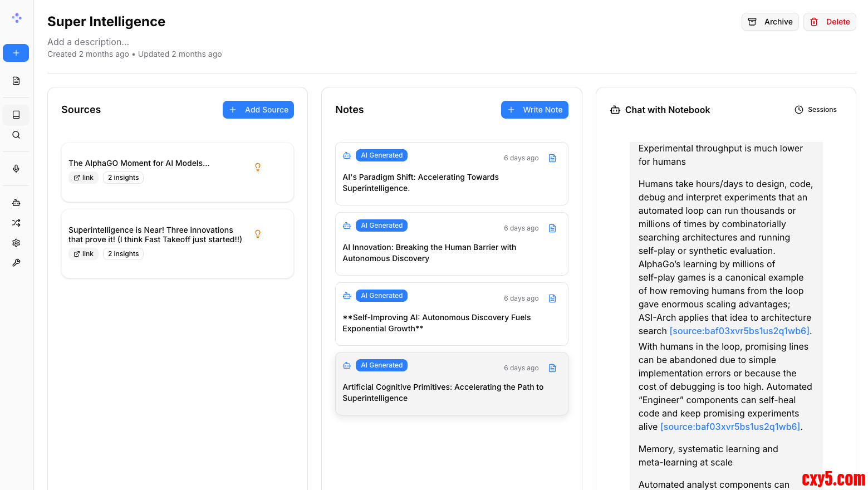Open chat Sessions history
Viewport: 868px width, 490px height.
click(816, 110)
